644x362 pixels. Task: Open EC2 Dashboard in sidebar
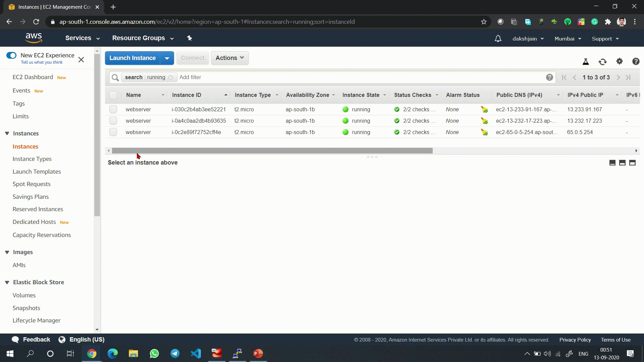click(33, 77)
